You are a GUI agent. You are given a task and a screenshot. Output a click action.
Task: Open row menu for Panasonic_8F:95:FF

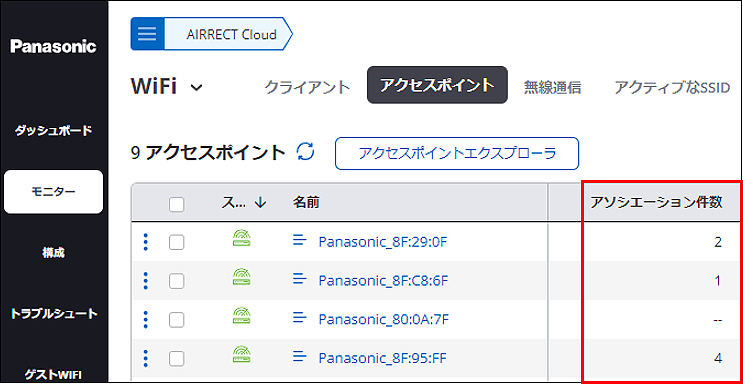pos(146,358)
